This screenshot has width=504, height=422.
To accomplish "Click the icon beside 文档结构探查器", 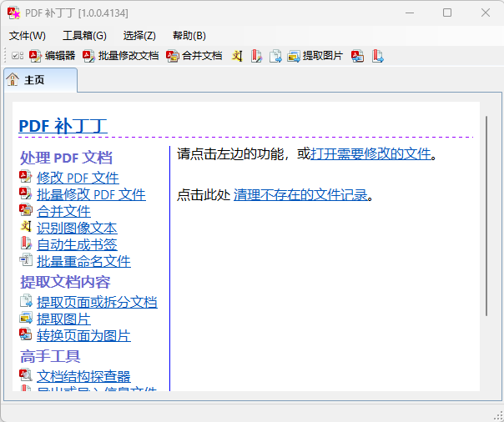I will click(x=26, y=375).
